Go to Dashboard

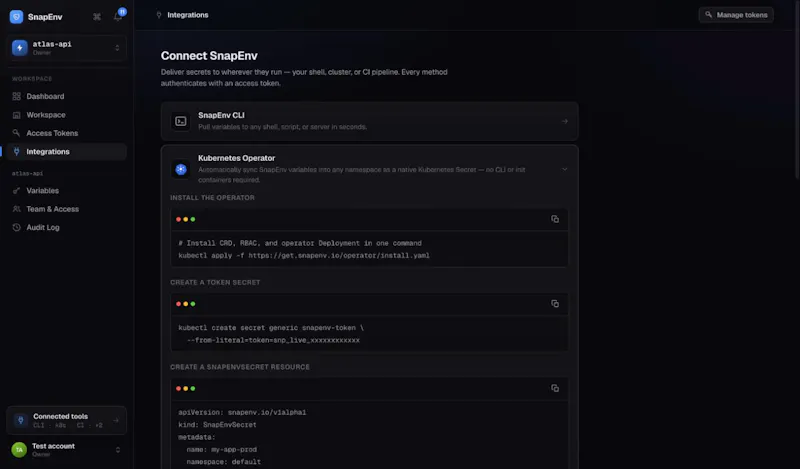[x=66, y=96]
